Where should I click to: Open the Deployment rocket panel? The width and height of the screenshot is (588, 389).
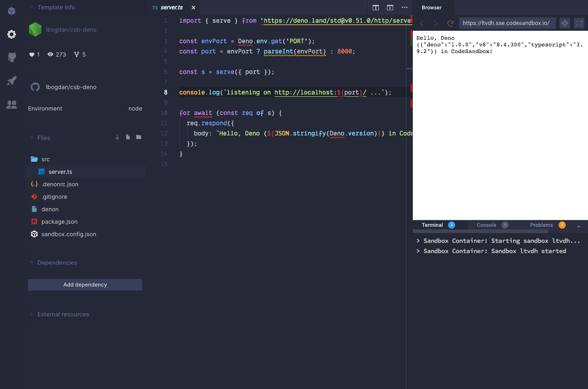pyautogui.click(x=11, y=80)
